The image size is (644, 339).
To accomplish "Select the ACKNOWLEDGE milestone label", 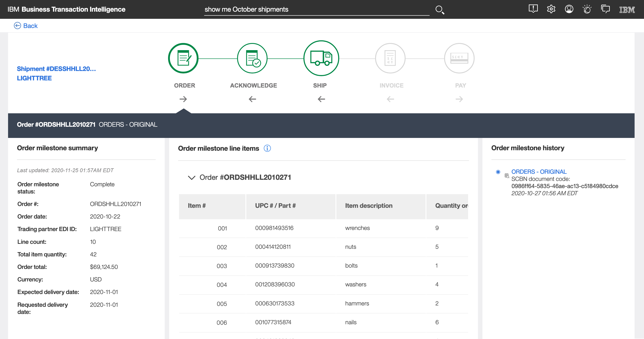I will pos(253,86).
